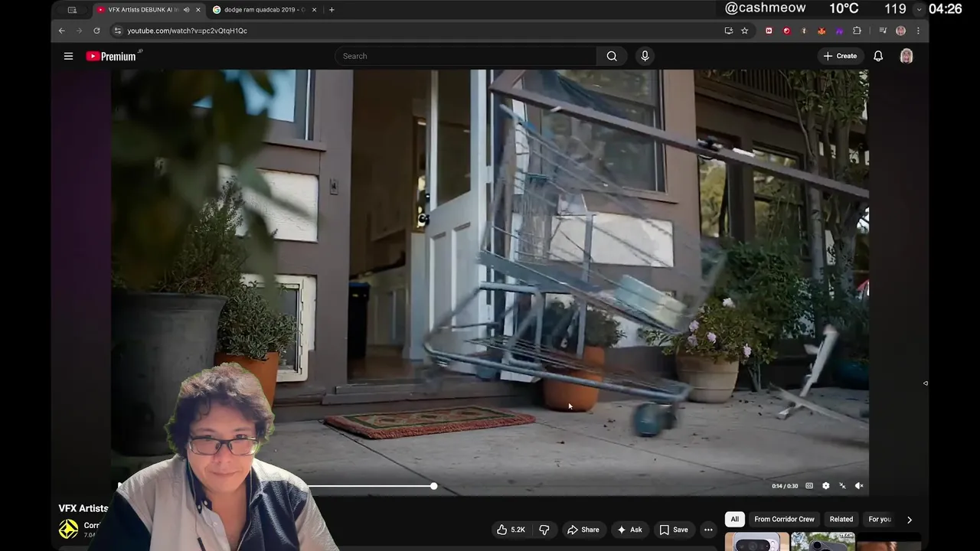Viewport: 980px width, 551px height.
Task: Focus the YouTube search field
Action: (465, 56)
